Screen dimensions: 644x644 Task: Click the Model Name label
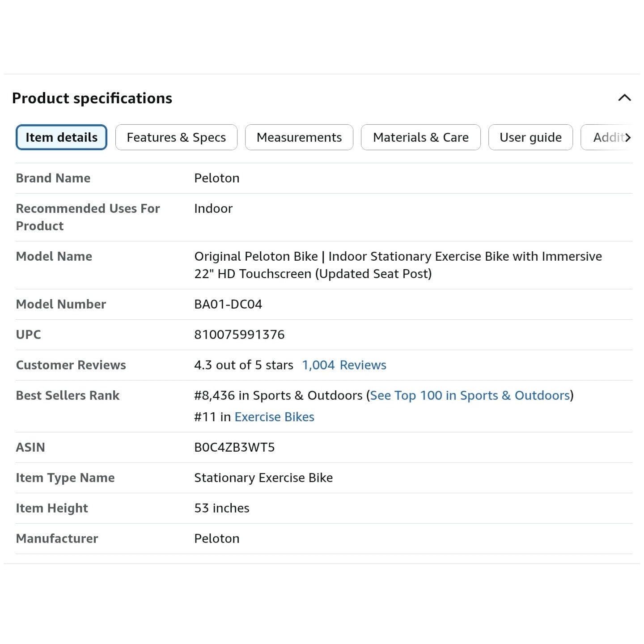tap(54, 256)
